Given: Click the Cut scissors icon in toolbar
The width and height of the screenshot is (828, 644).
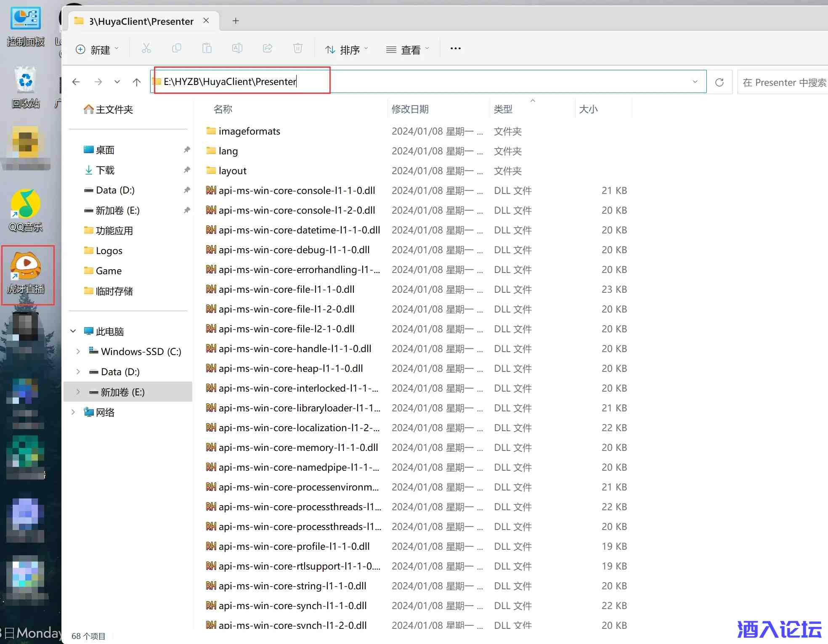Looking at the screenshot, I should click(146, 49).
